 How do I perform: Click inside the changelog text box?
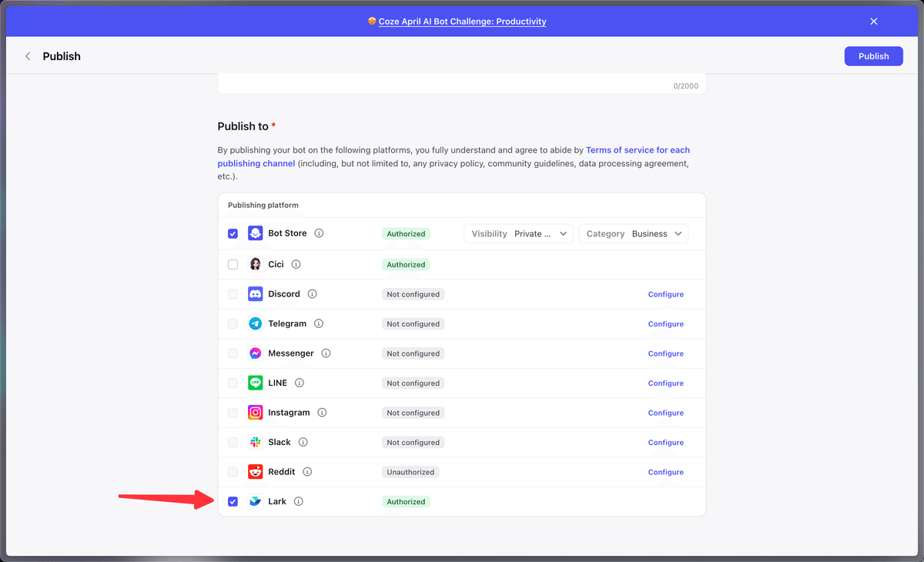462,83
